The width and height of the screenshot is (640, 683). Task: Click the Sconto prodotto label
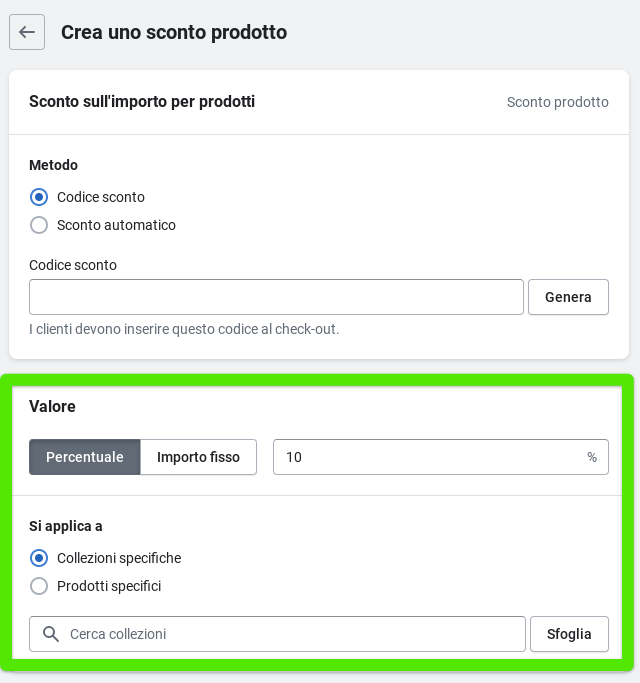[557, 102]
